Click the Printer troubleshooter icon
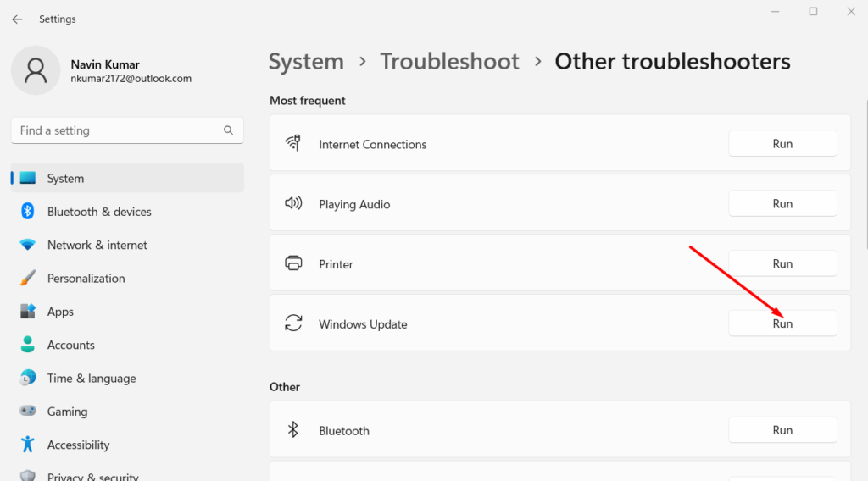The width and height of the screenshot is (868, 481). click(x=293, y=263)
